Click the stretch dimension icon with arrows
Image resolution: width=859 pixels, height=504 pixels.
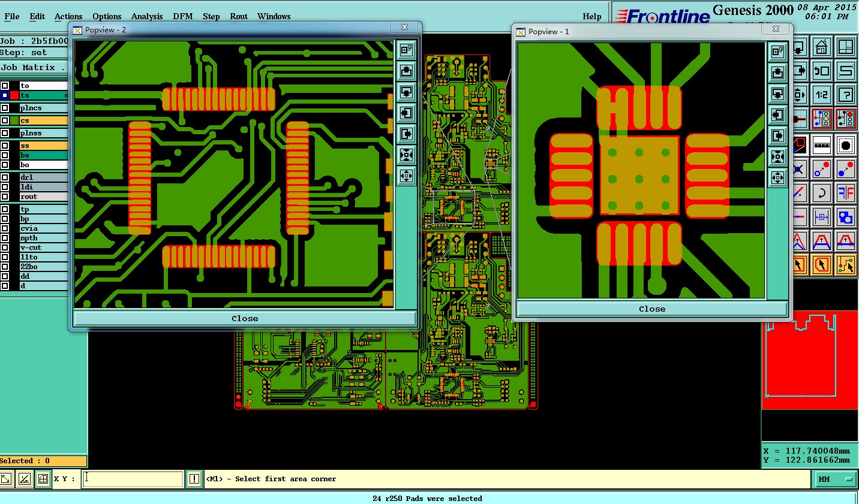pos(821,217)
